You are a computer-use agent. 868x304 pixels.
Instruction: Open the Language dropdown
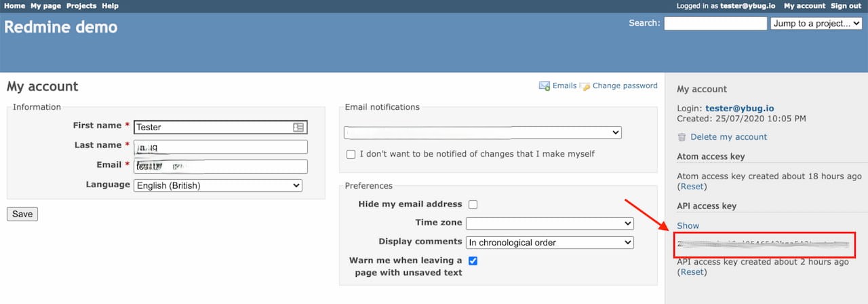click(x=218, y=185)
